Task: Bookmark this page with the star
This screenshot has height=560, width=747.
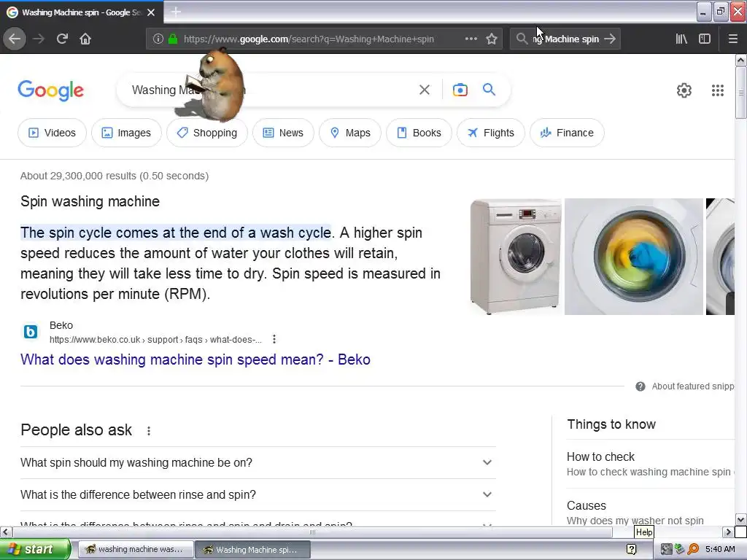Action: (x=492, y=39)
